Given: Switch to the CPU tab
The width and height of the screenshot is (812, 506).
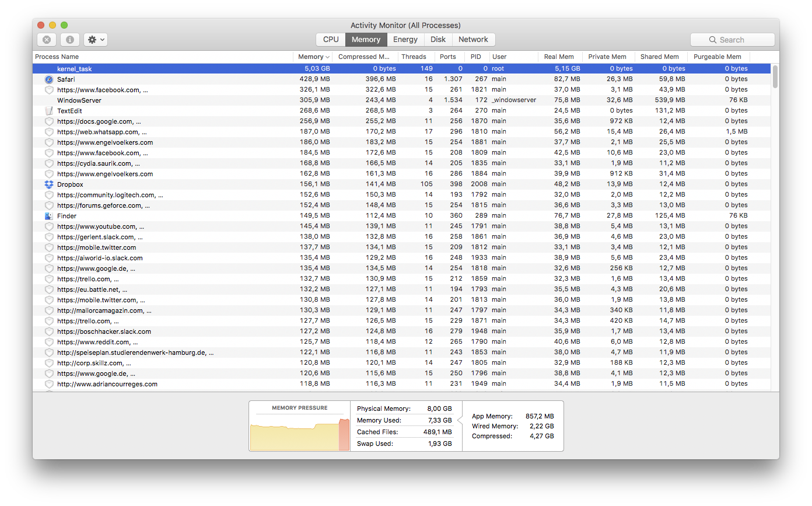Looking at the screenshot, I should pyautogui.click(x=331, y=40).
